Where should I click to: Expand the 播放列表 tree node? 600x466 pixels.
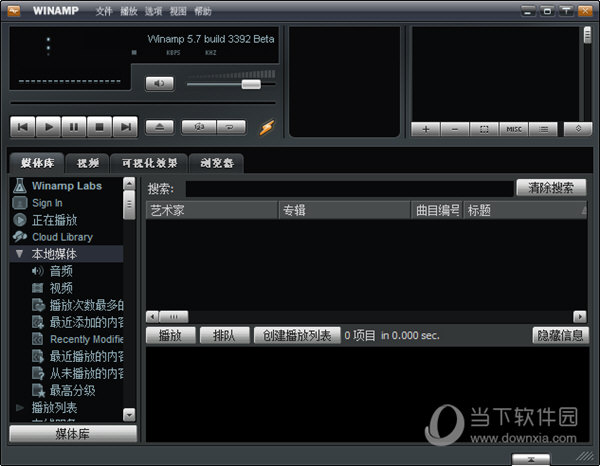pyautogui.click(x=20, y=408)
